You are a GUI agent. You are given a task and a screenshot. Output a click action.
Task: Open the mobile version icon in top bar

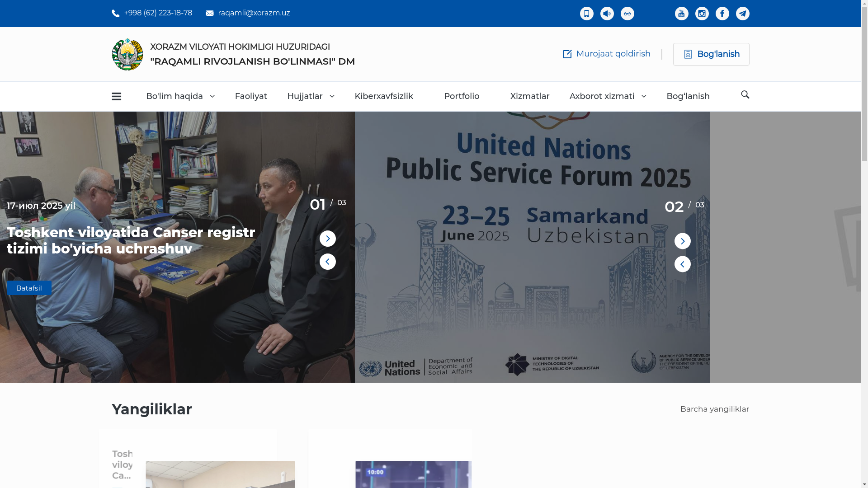(x=586, y=14)
